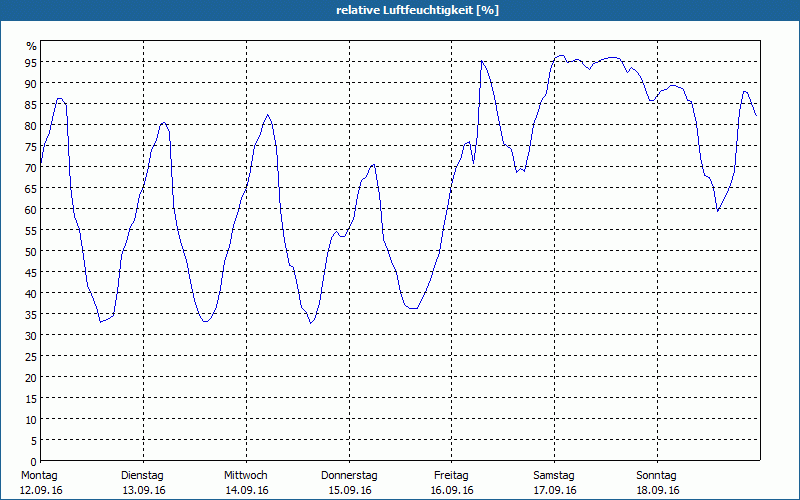The image size is (800, 500).
Task: Click the '75' y-axis value
Action: click(31, 147)
